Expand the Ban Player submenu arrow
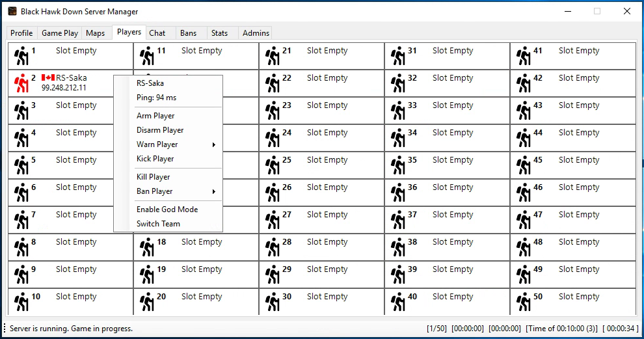 point(214,191)
